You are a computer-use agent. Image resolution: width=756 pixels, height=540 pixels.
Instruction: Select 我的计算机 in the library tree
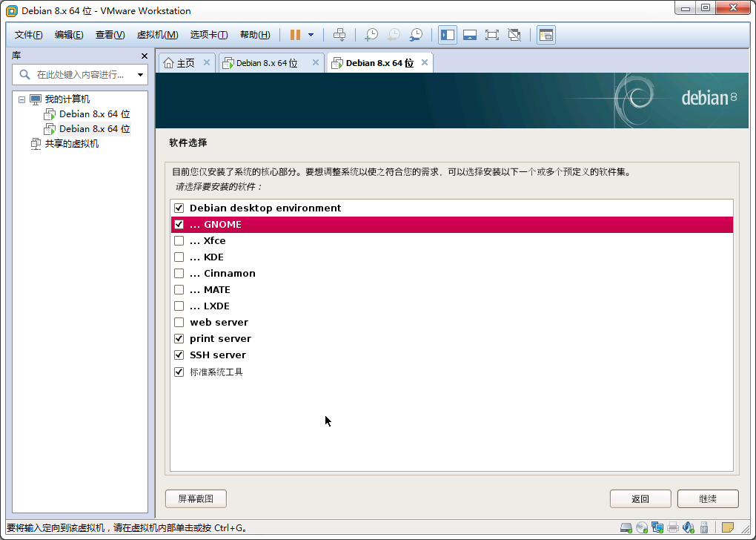pyautogui.click(x=67, y=99)
